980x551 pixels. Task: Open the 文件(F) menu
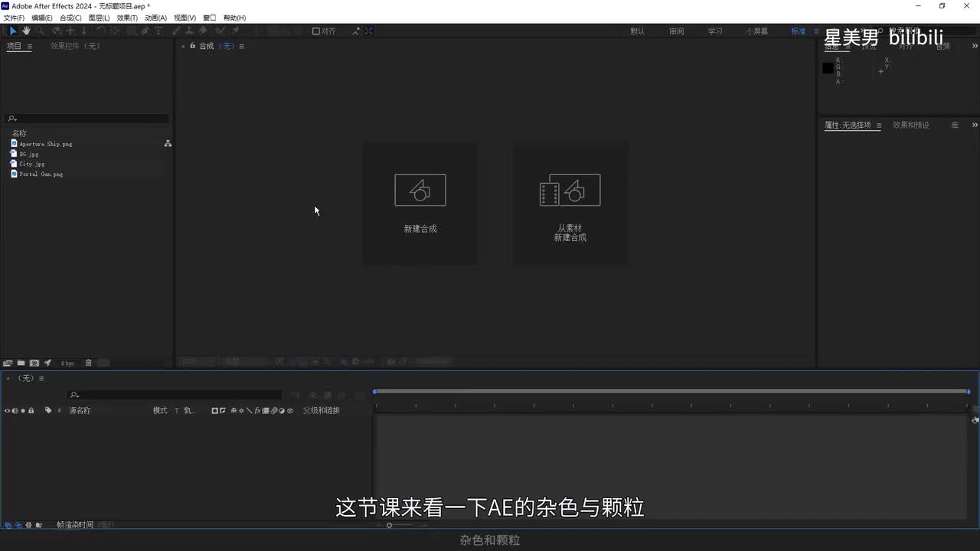point(14,18)
